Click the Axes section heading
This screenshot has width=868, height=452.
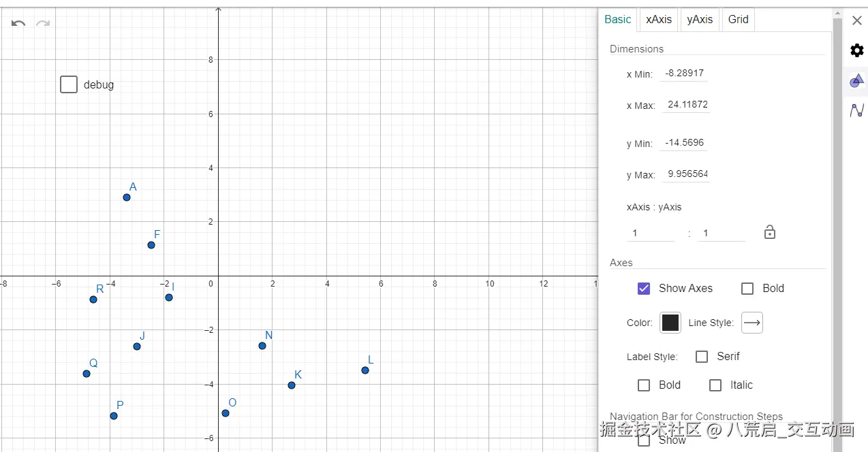click(x=621, y=263)
